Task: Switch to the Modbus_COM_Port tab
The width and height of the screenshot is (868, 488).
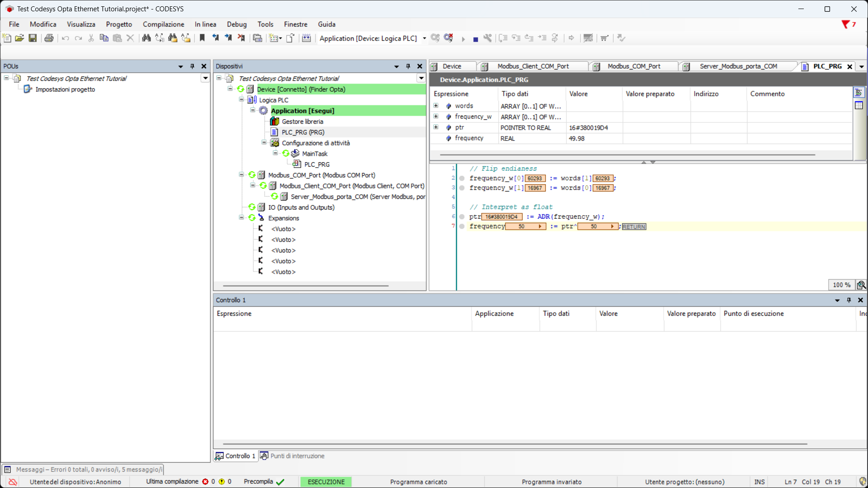Action: pos(633,66)
